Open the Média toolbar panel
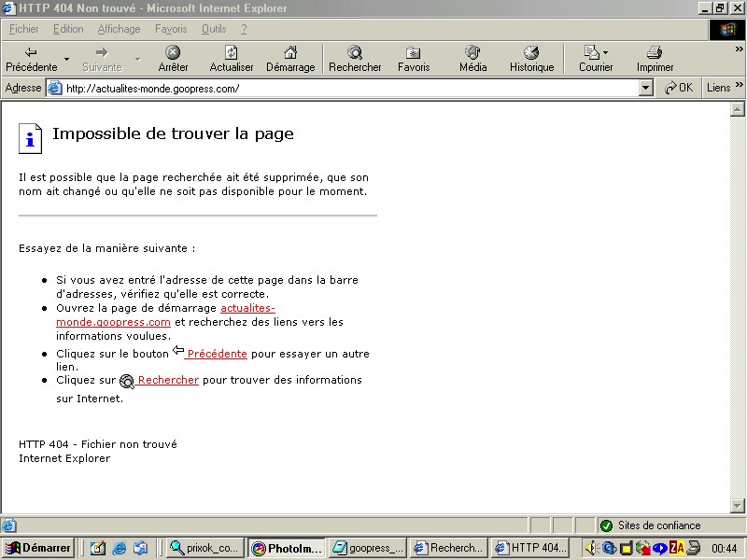 point(473,59)
